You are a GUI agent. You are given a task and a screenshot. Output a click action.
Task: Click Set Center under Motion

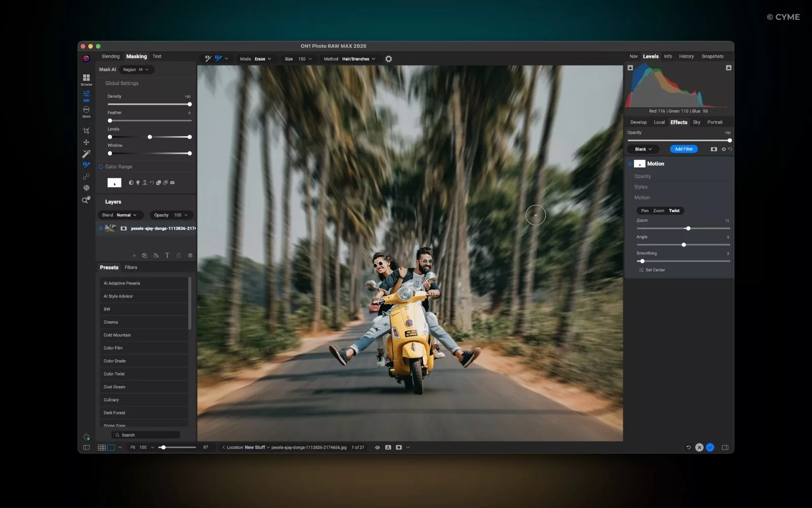[x=652, y=270]
